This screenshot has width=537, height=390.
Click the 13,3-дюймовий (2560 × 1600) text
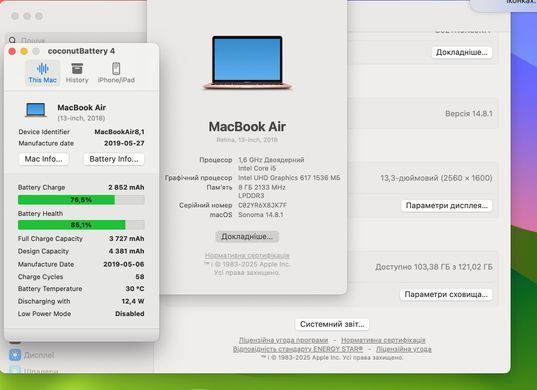[436, 178]
